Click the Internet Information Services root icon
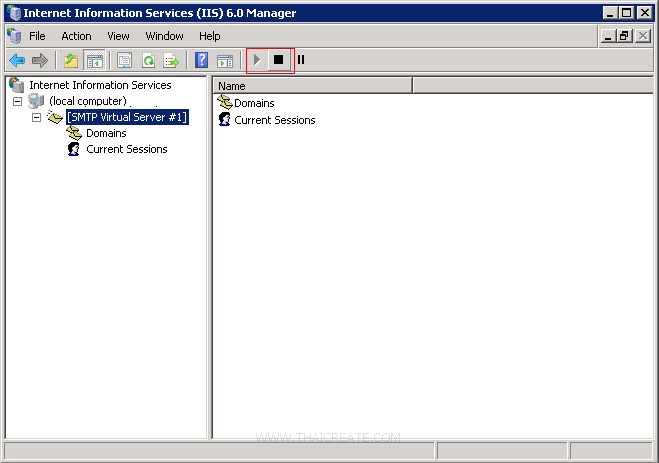 tap(17, 85)
